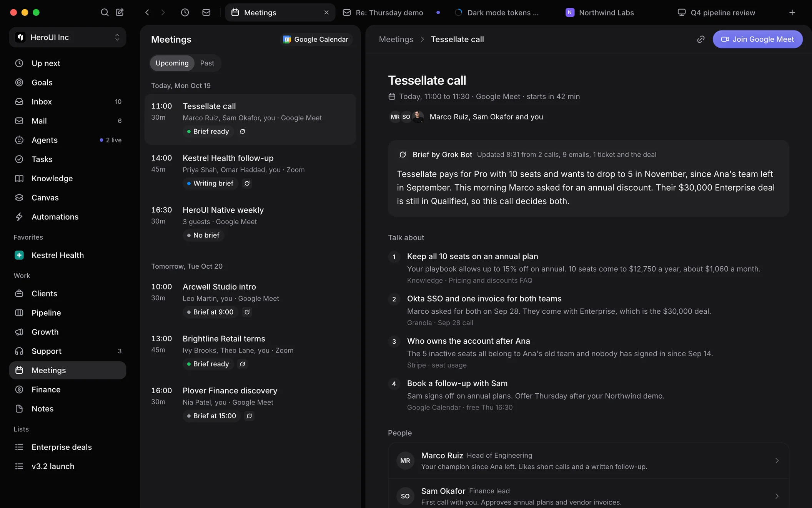This screenshot has width=812, height=508.
Task: Expand Sam Okafor person details chevron
Action: click(777, 496)
